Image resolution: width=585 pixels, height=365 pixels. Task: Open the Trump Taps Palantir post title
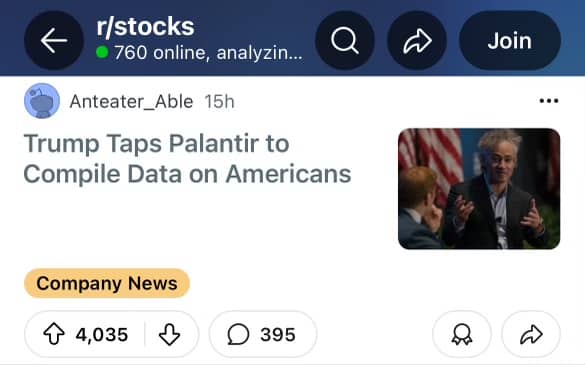click(x=187, y=159)
